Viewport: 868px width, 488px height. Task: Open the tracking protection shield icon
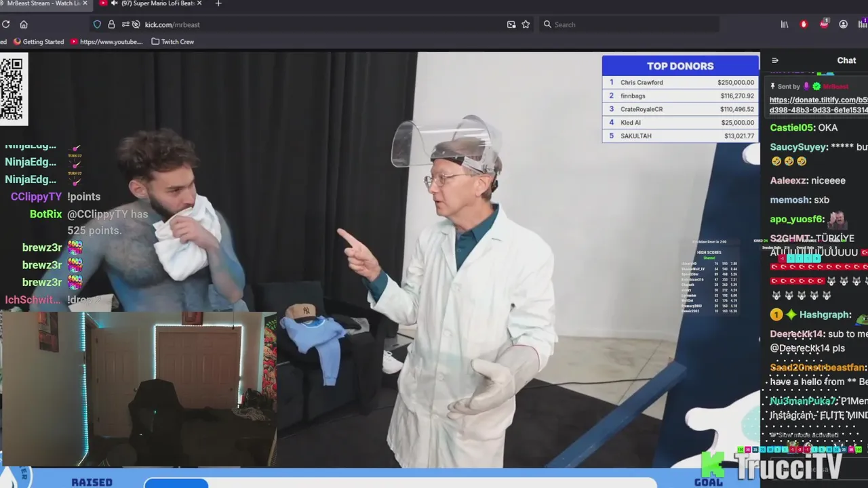pyautogui.click(x=97, y=24)
